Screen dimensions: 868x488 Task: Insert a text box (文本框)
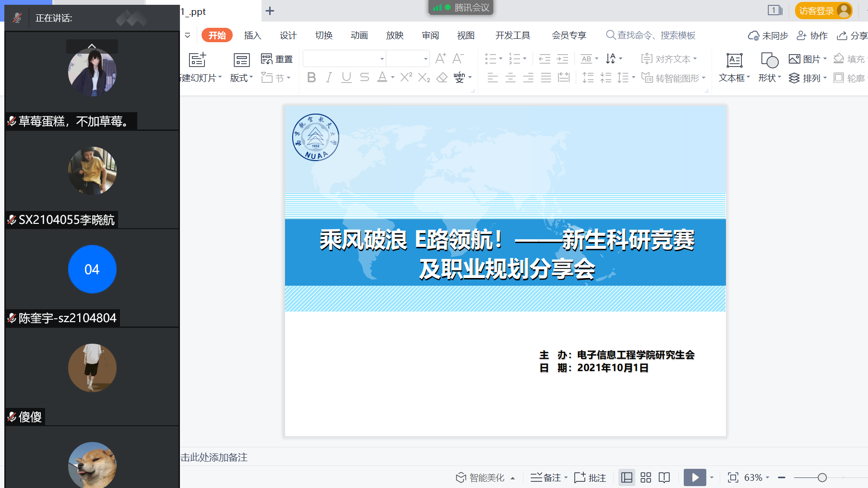[x=734, y=67]
